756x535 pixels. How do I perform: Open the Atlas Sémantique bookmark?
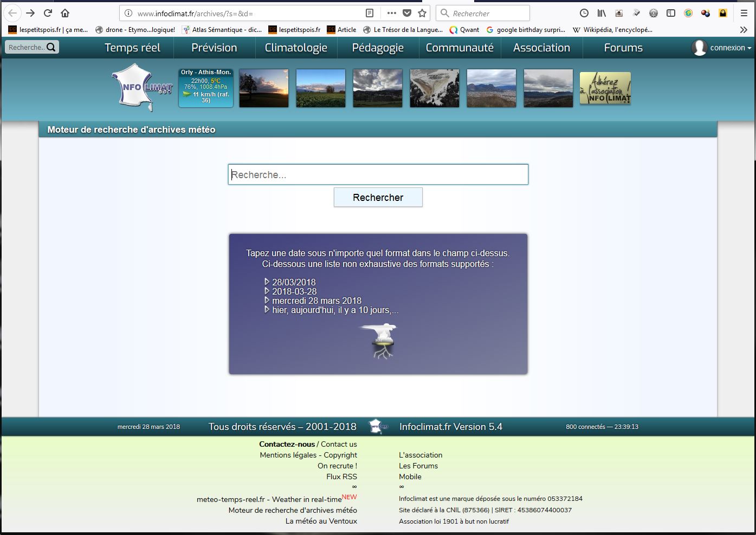coord(222,30)
